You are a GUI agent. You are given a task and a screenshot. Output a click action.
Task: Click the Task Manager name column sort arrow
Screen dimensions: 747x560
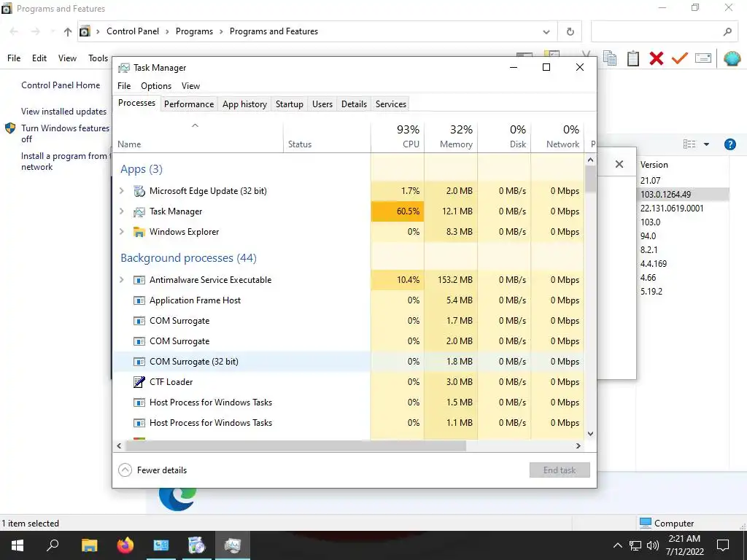(x=195, y=125)
